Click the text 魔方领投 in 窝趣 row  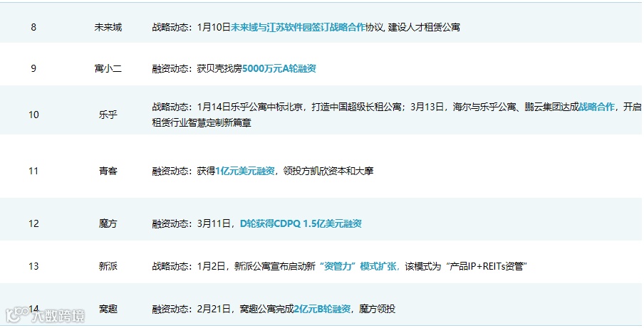[377, 309]
